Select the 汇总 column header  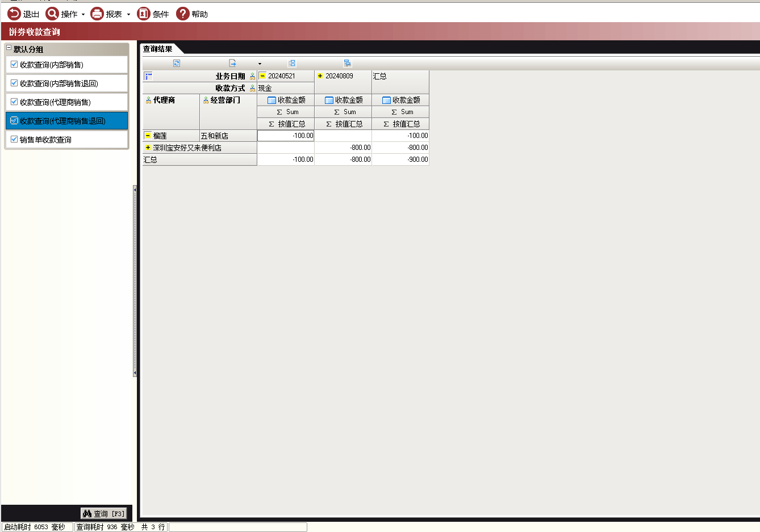point(400,82)
